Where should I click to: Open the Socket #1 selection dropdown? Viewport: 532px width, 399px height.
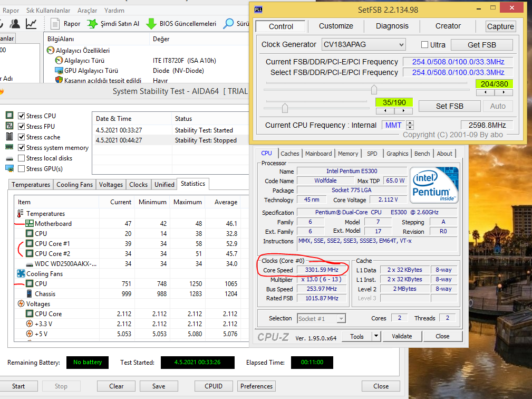pos(321,319)
